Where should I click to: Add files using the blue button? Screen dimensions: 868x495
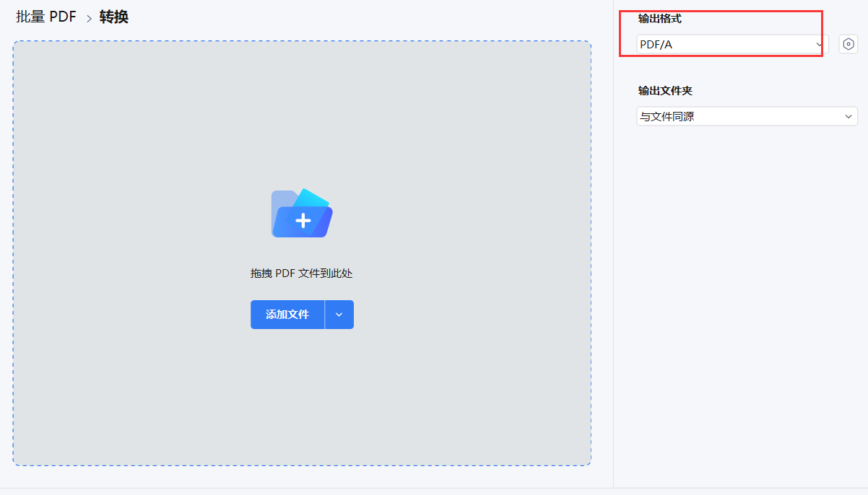point(287,315)
